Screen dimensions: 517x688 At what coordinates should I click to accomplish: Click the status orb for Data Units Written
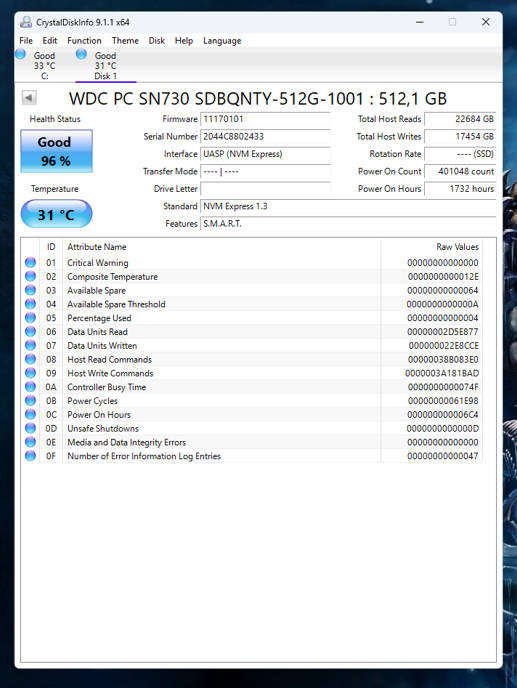30,345
